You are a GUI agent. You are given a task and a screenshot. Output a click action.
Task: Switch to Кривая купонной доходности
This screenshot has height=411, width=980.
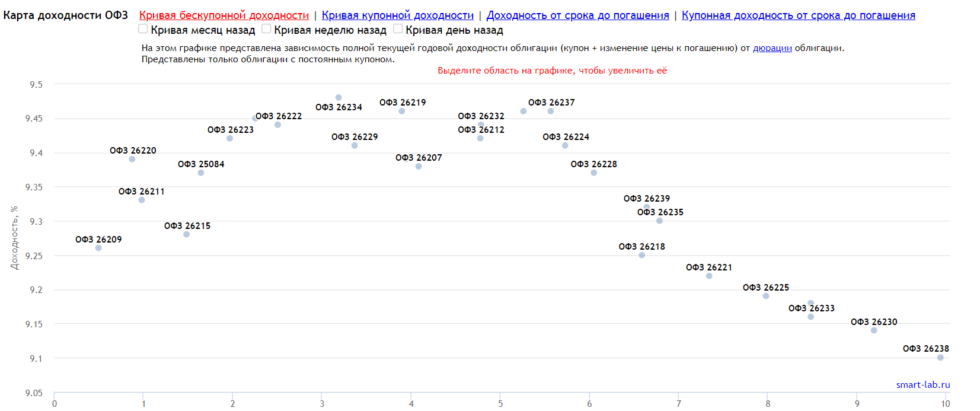397,15
